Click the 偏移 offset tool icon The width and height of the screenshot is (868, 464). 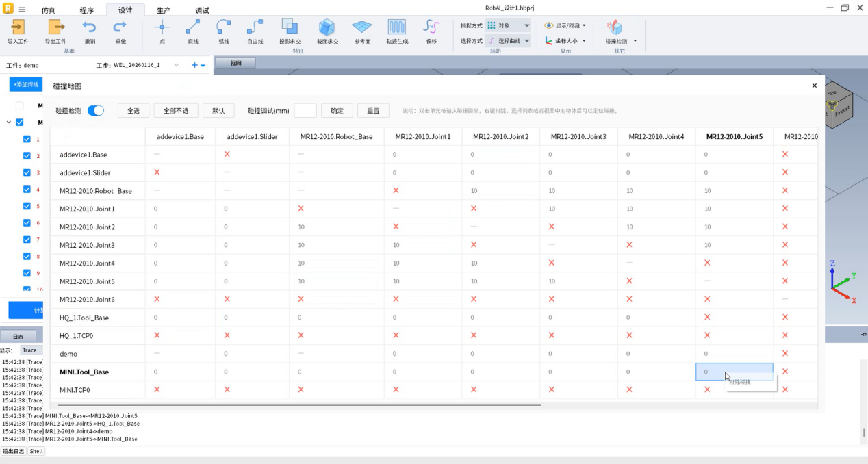431,28
